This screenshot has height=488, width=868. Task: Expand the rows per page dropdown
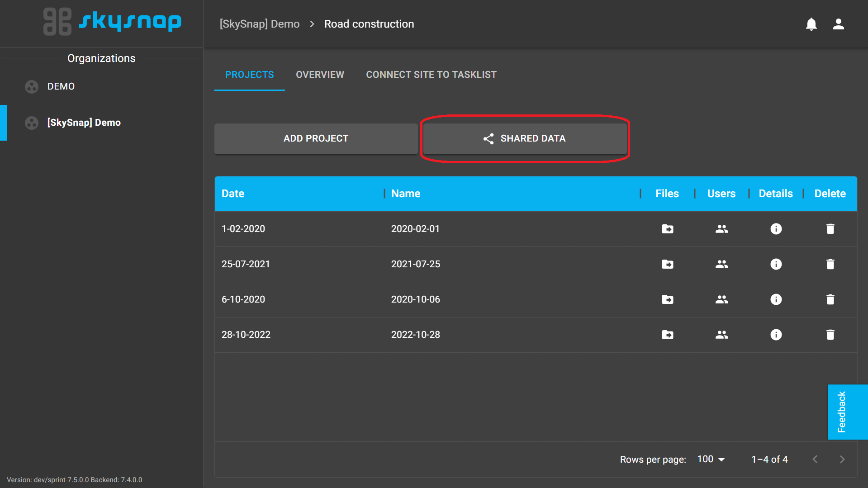(711, 459)
